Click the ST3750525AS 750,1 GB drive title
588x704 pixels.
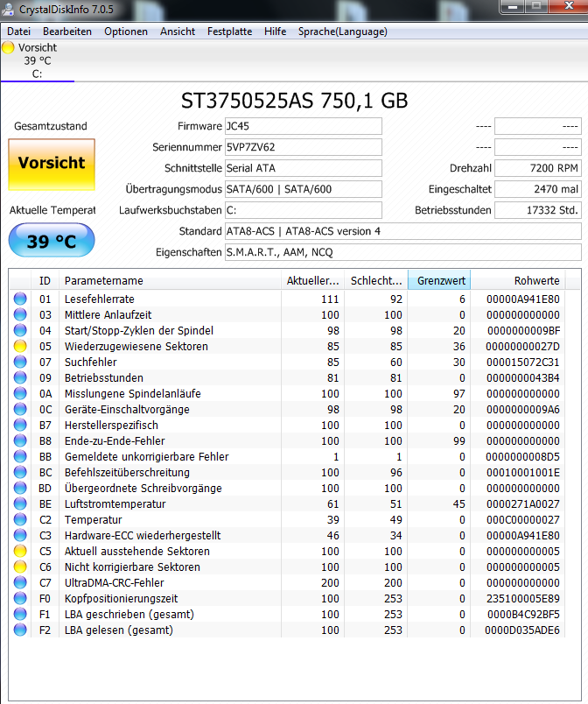(x=294, y=101)
